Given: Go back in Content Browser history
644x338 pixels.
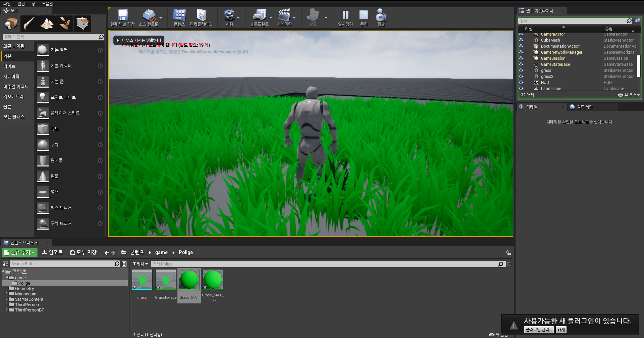Looking at the screenshot, I should pyautogui.click(x=106, y=253).
